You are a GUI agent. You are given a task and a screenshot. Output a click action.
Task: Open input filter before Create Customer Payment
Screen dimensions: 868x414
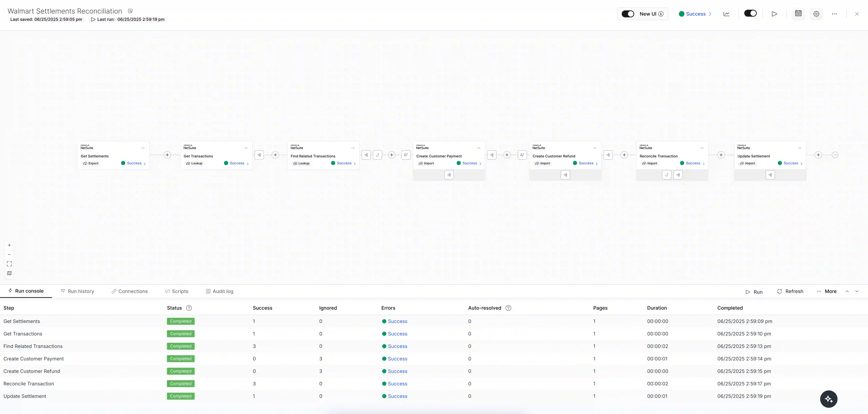coord(406,155)
